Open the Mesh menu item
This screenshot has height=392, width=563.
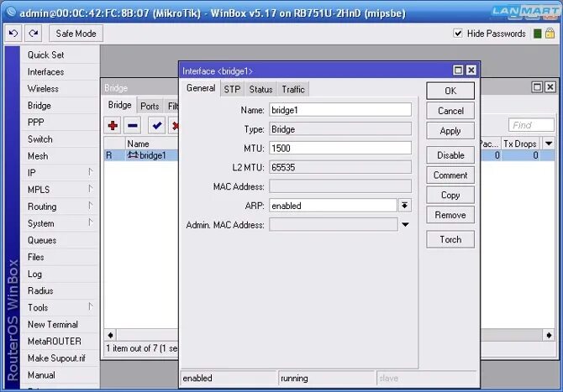click(x=38, y=156)
